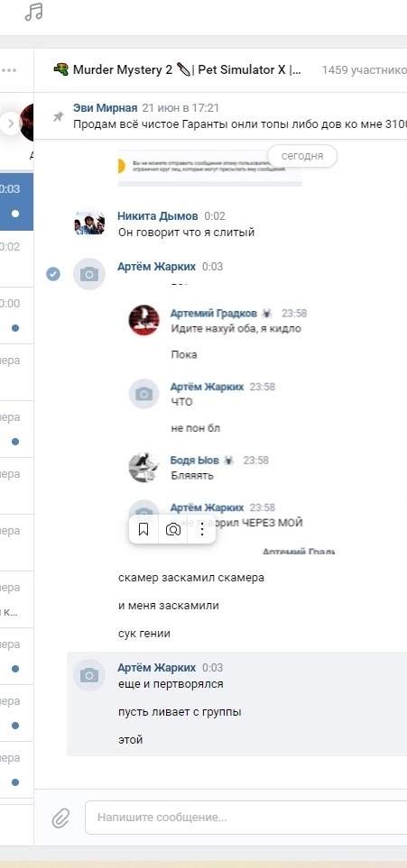Screen dimensions: 407x868
Task: Open the forwarded screenshot image thumbnail
Action: tap(209, 169)
